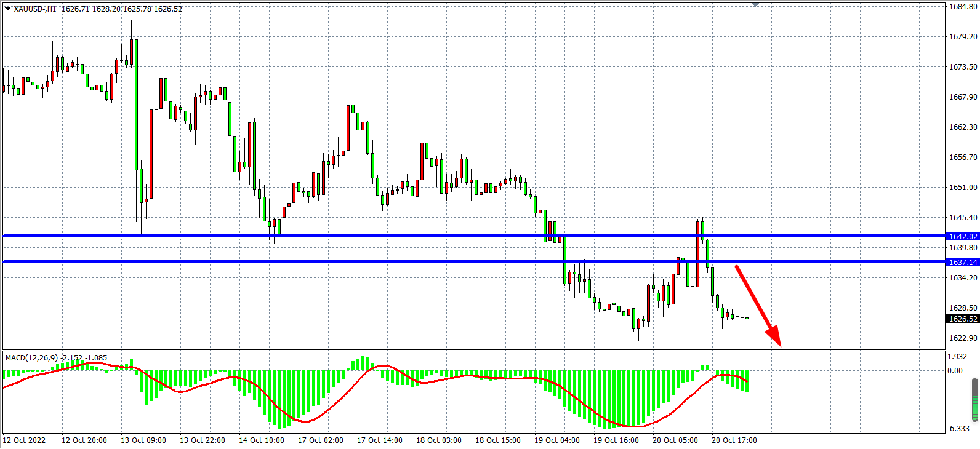Click the triangle arrow beside XAUUSD symbol

(x=7, y=9)
